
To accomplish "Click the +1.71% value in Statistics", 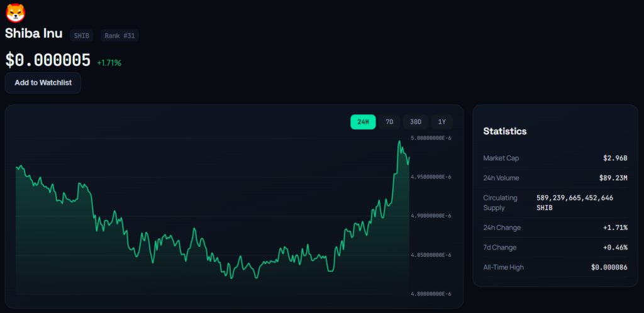I will pos(615,228).
